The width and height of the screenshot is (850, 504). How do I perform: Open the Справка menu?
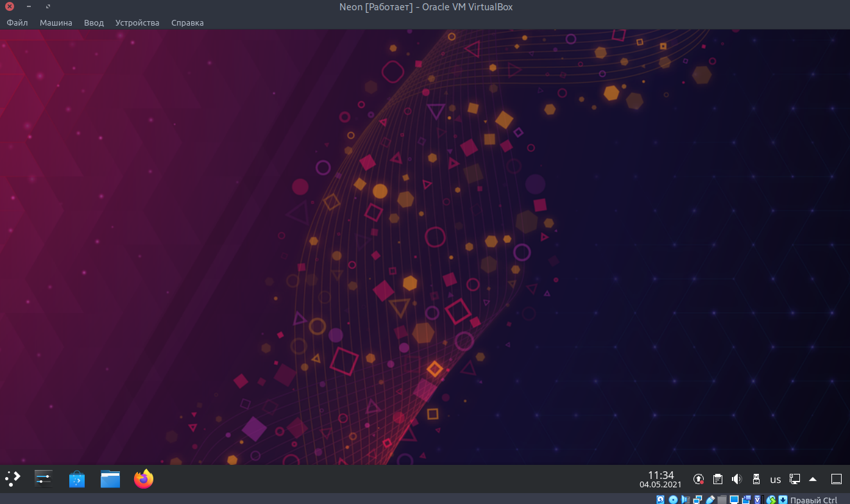187,22
